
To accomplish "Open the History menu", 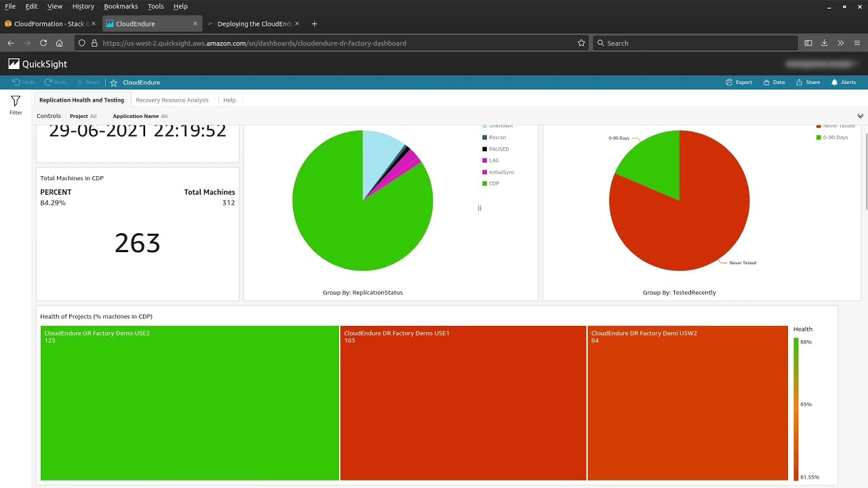I will click(x=83, y=6).
